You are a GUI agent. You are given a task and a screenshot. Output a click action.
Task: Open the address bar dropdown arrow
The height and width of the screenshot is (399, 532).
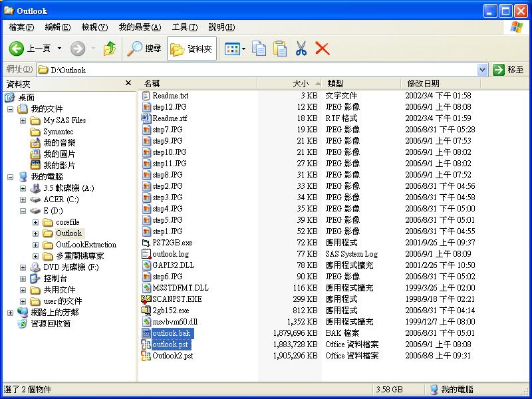(482, 70)
